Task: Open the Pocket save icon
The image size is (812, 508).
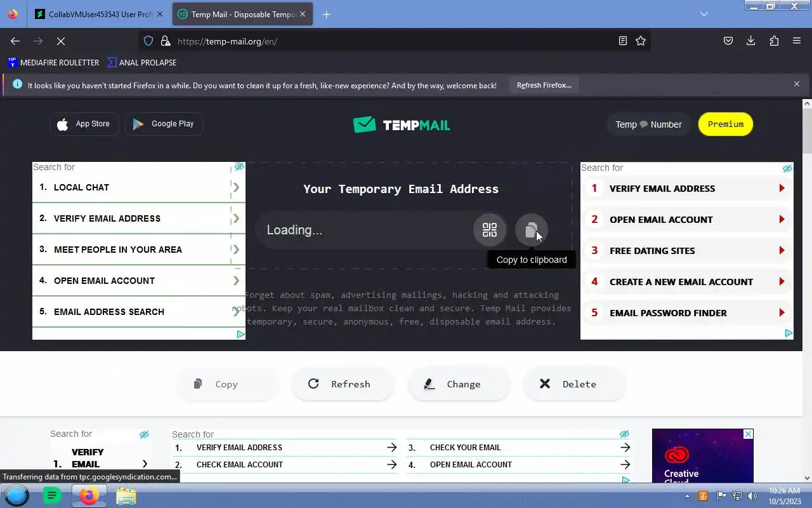Action: 728,41
